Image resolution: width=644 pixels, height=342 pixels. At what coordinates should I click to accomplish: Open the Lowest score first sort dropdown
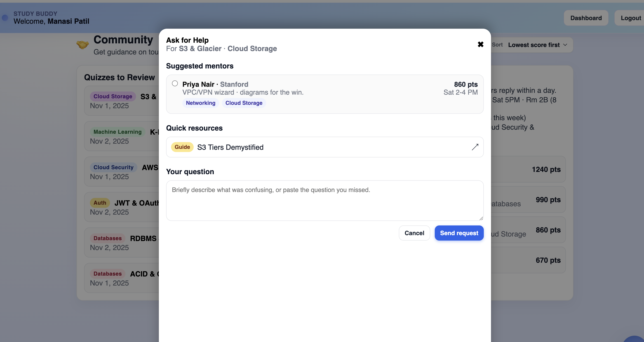(x=534, y=45)
